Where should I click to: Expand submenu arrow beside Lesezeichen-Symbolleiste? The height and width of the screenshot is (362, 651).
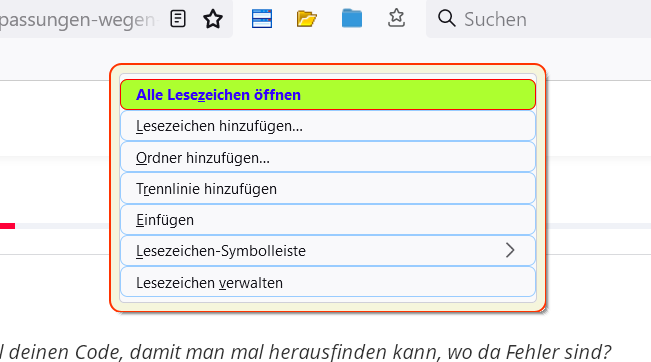click(x=510, y=250)
